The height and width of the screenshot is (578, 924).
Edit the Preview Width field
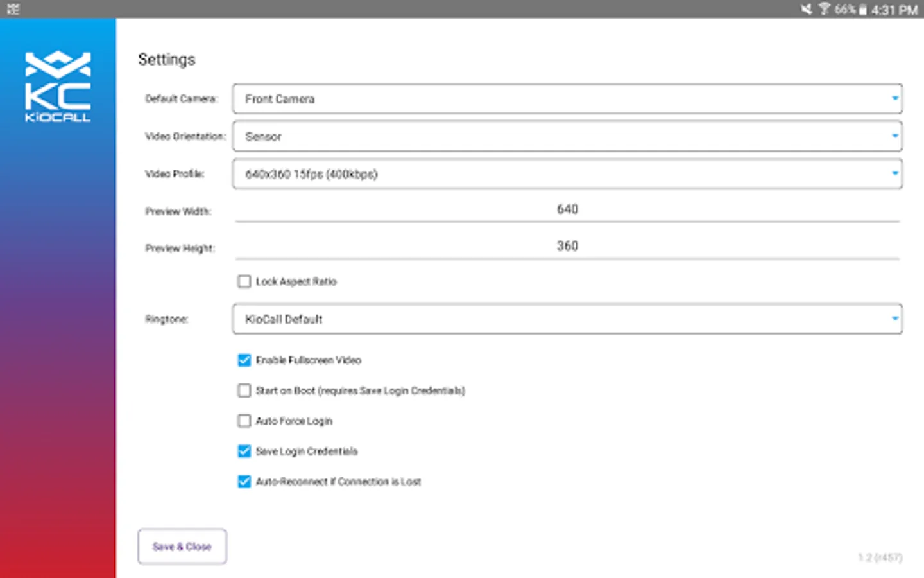[567, 209]
